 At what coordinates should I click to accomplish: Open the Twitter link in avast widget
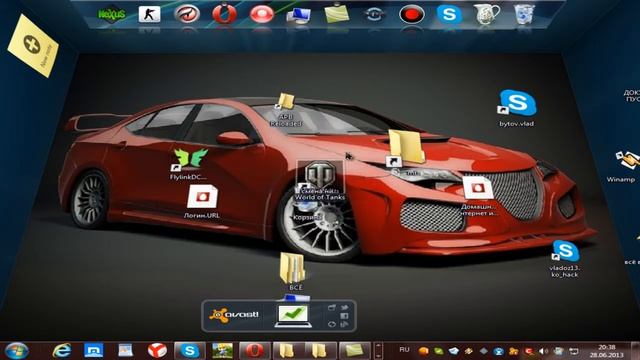(344, 307)
